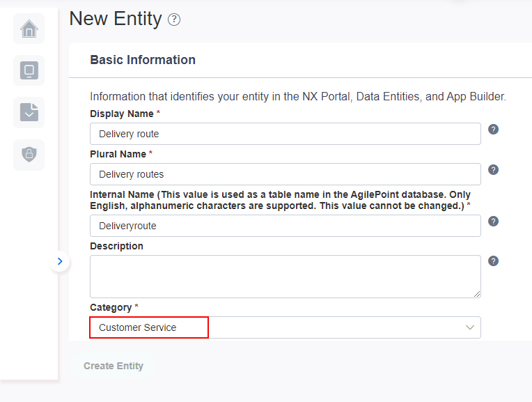Show help for Plural Name field
Screen dimensions: 532x402
493,170
